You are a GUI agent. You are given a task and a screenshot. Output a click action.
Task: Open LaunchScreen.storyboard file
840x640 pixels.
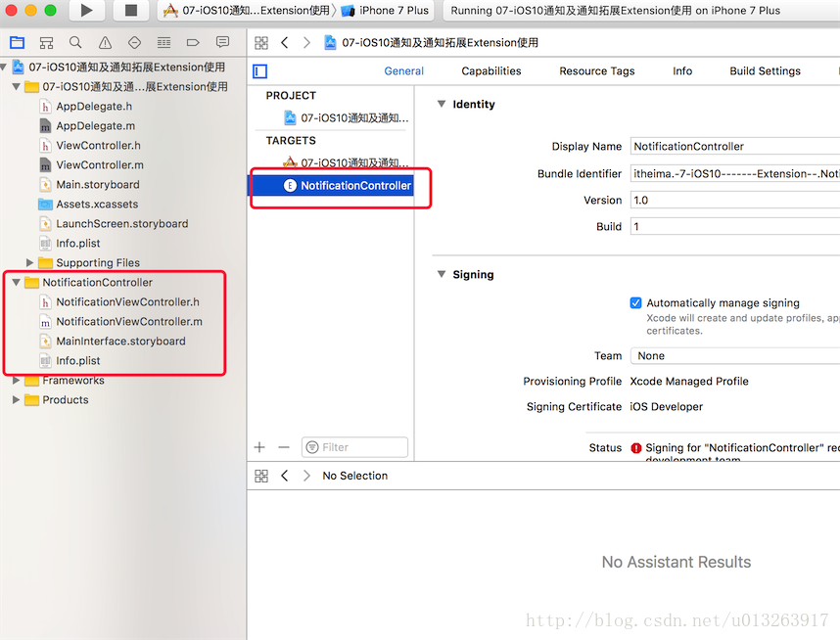(x=122, y=223)
